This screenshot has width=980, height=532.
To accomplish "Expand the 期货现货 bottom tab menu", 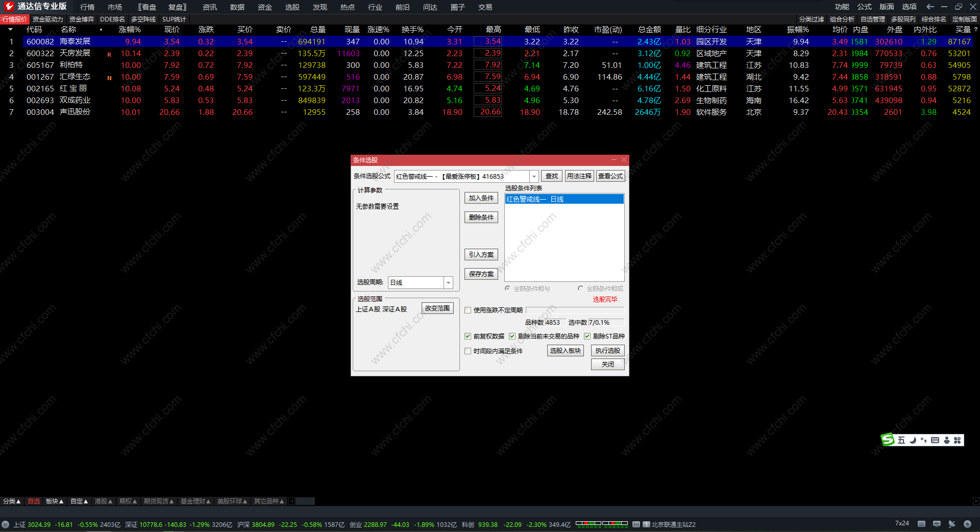I will pos(159,501).
